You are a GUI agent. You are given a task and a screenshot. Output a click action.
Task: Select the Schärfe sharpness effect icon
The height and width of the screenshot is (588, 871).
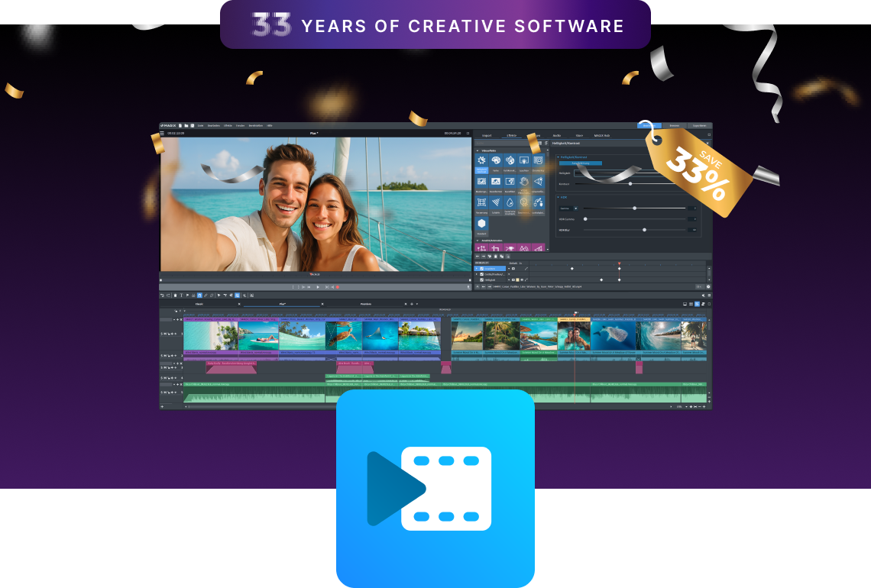click(x=497, y=203)
